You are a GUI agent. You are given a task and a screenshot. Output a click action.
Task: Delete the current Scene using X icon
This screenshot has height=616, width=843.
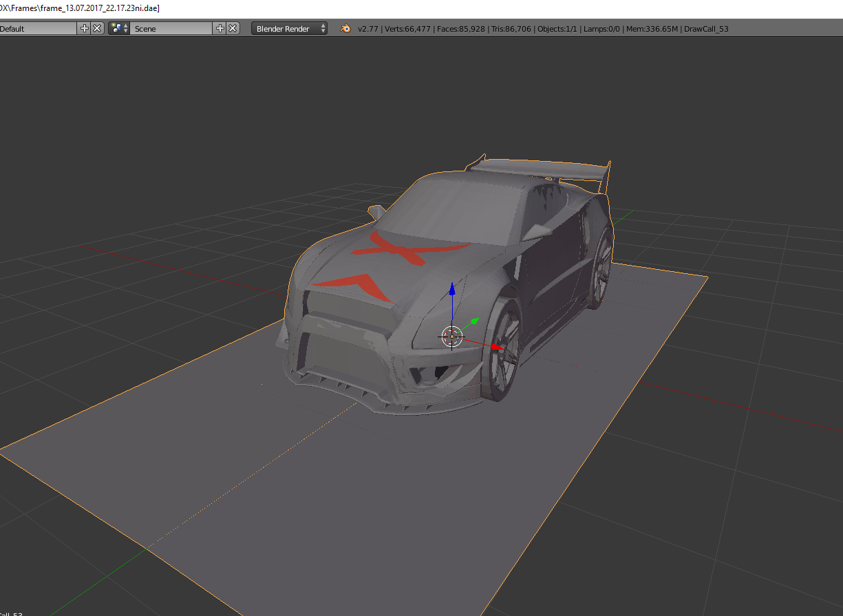(233, 28)
